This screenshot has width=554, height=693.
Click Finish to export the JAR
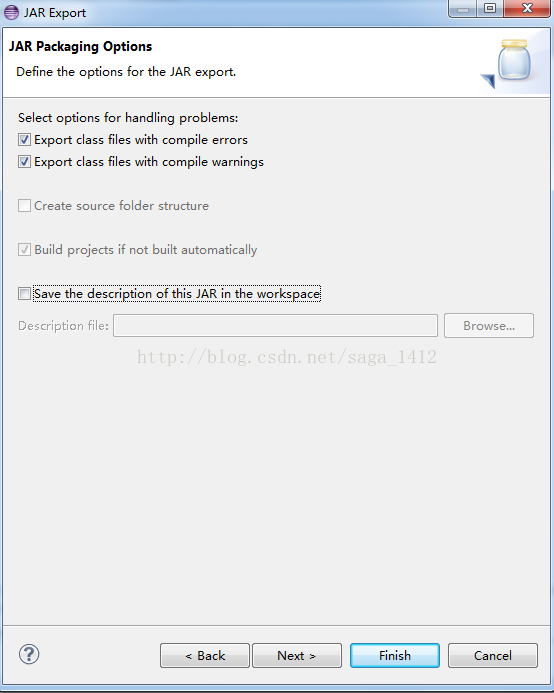pyautogui.click(x=395, y=655)
